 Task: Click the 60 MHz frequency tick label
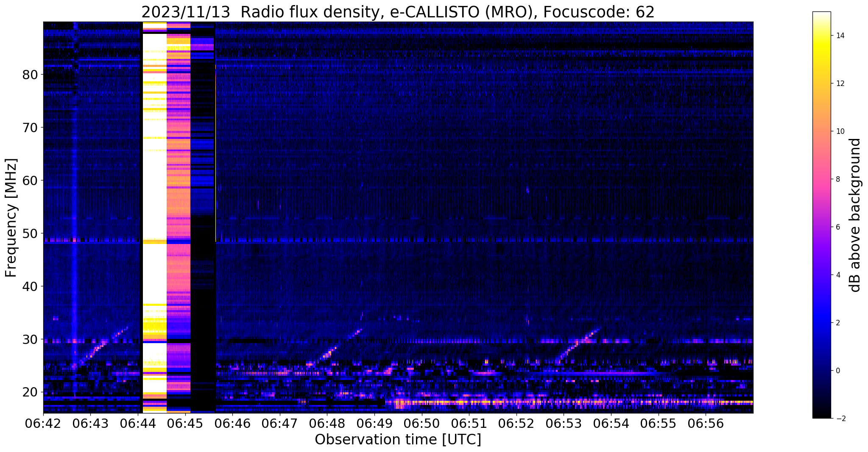pos(30,180)
